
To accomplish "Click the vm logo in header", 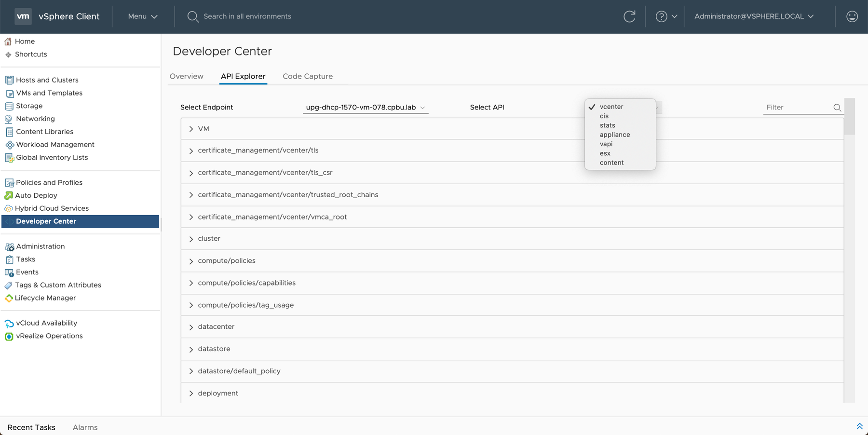I will [x=23, y=16].
